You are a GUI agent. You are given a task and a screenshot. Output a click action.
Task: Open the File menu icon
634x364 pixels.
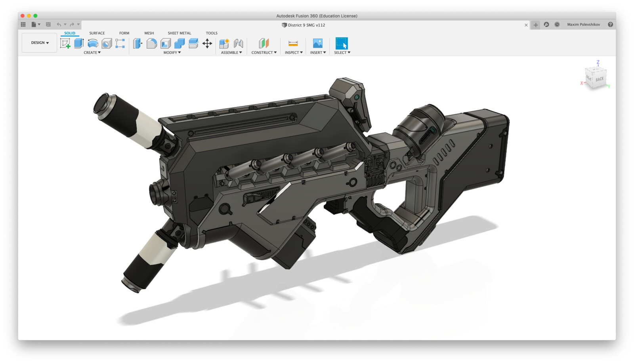click(x=34, y=25)
